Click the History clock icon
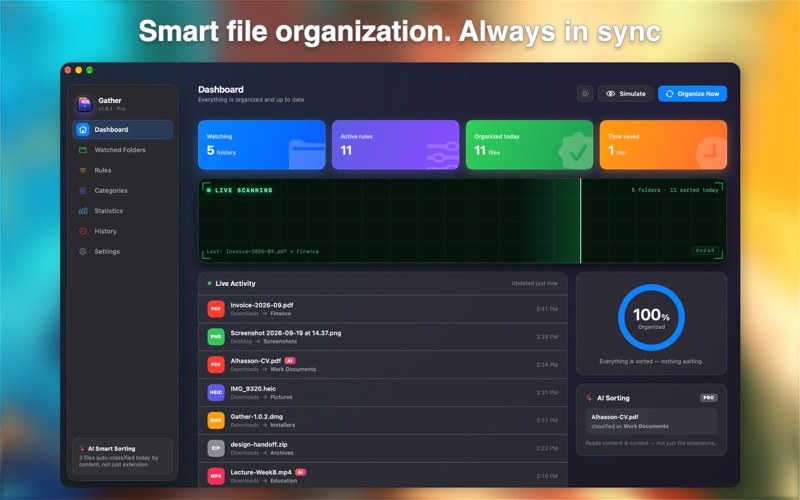This screenshot has width=800, height=500. 83,231
